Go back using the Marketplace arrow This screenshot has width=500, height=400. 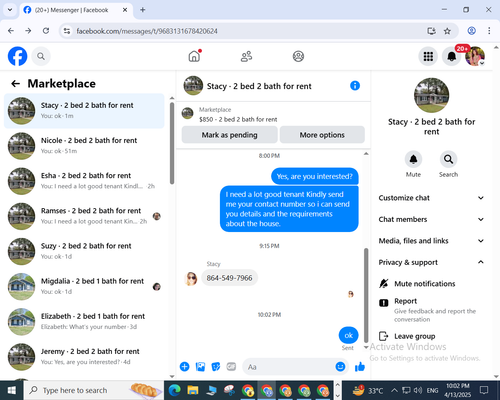tap(15, 84)
